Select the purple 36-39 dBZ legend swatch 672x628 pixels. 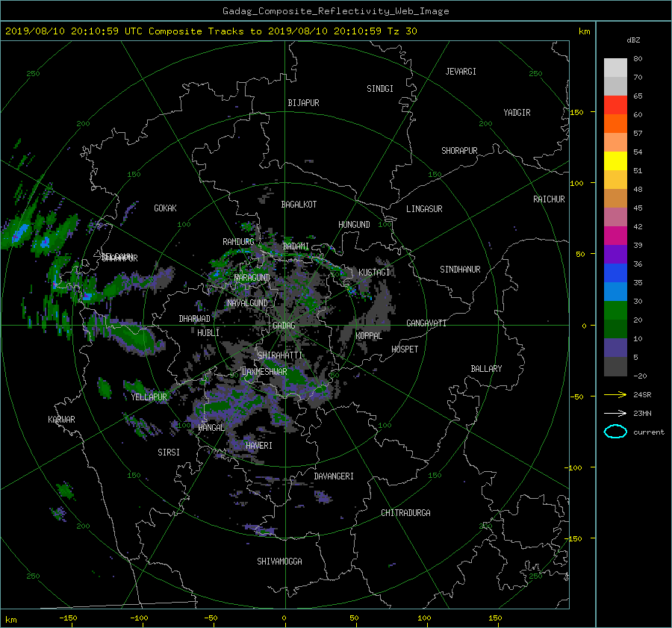coord(615,255)
